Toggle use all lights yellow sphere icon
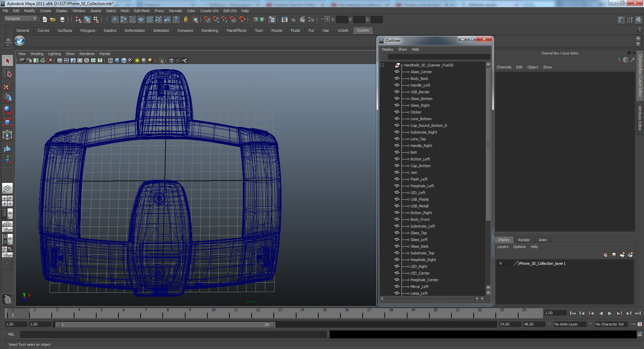Viewport: 644px width, 349px height. pyautogui.click(x=137, y=60)
